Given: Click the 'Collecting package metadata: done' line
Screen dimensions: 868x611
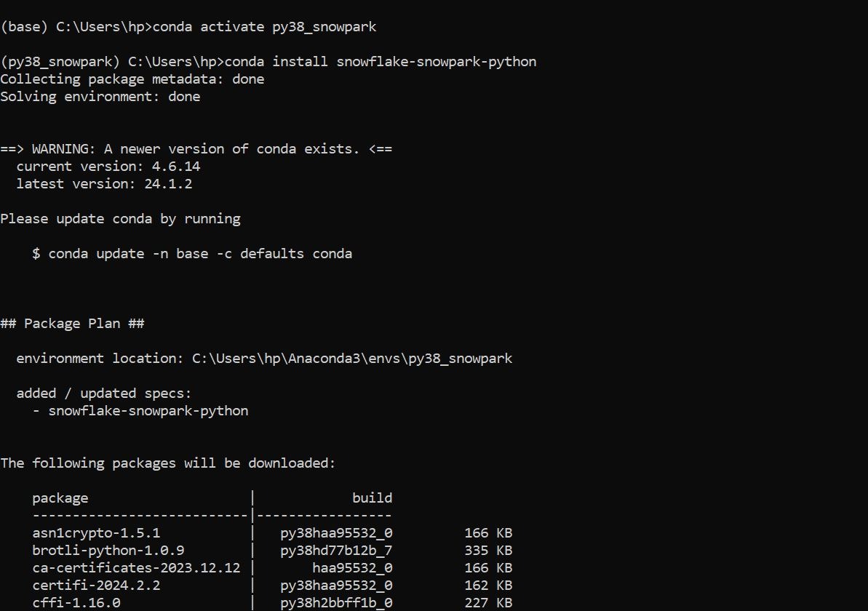Looking at the screenshot, I should 132,79.
